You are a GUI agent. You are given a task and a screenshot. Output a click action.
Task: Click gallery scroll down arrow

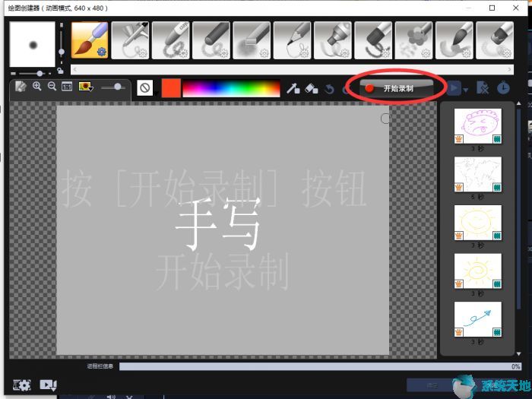pos(518,353)
